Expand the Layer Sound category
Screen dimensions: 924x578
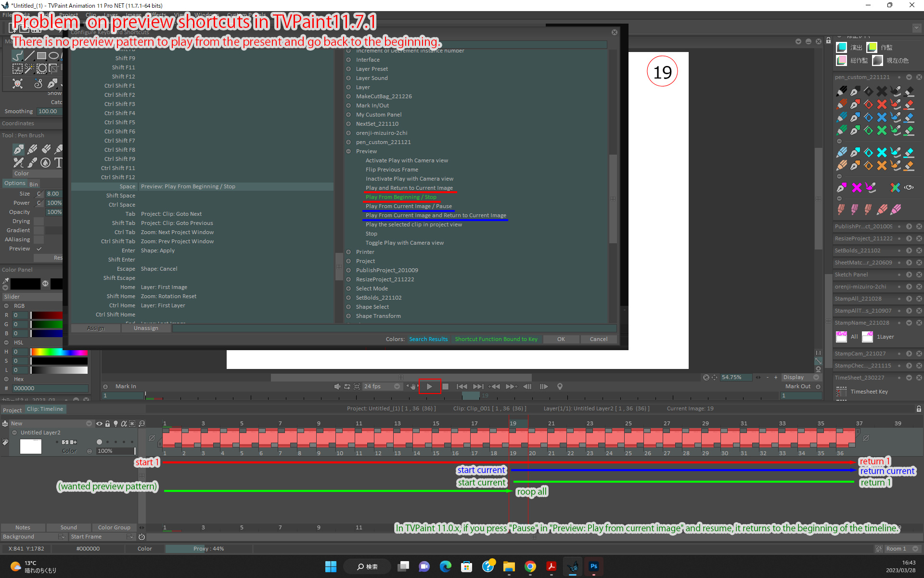coord(348,78)
